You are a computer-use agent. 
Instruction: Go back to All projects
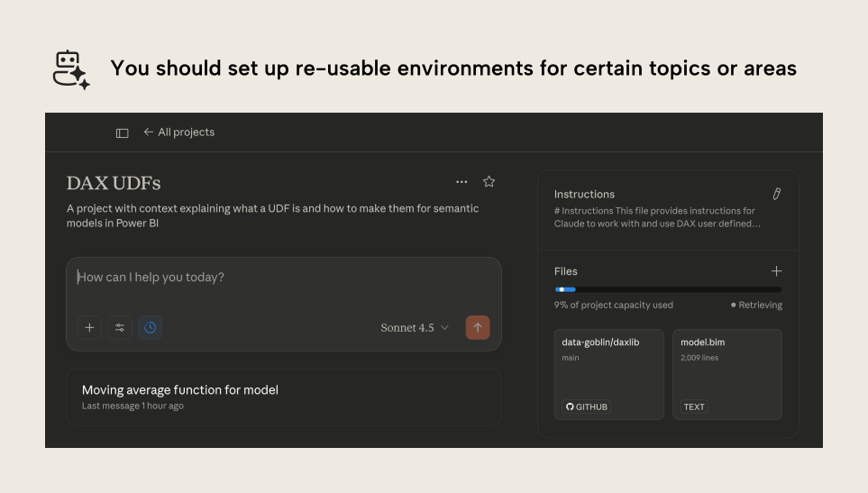178,132
